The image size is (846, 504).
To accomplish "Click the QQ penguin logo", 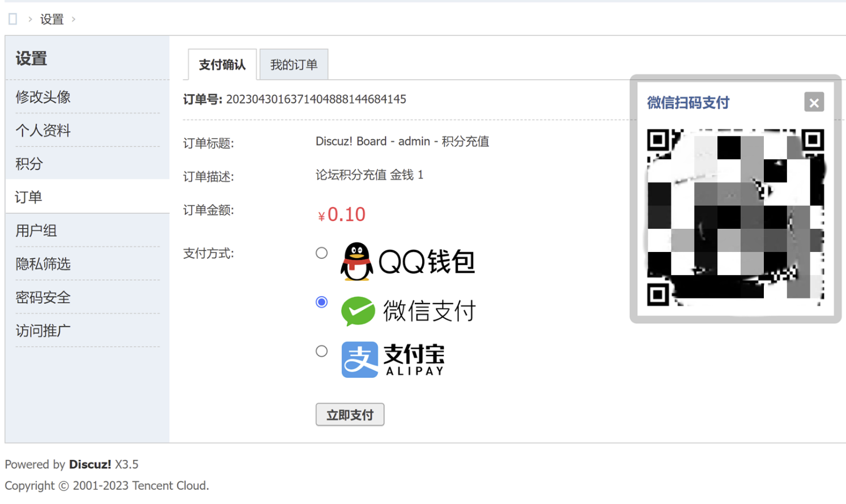I will coord(356,262).
